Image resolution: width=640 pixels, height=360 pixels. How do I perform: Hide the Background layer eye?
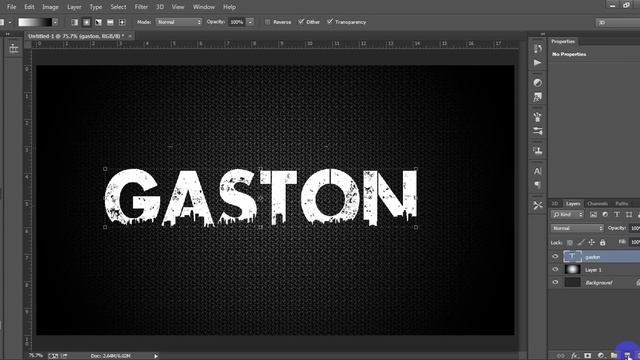(555, 282)
